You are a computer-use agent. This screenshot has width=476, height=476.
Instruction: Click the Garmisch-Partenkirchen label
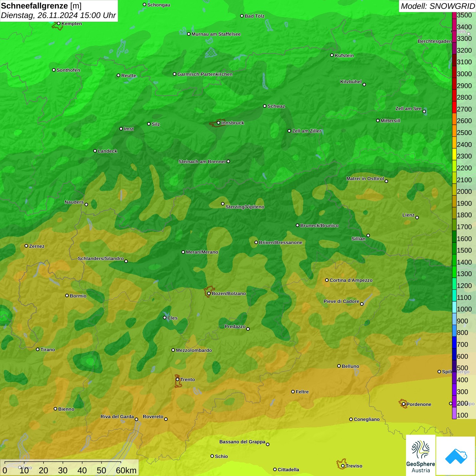coord(205,74)
